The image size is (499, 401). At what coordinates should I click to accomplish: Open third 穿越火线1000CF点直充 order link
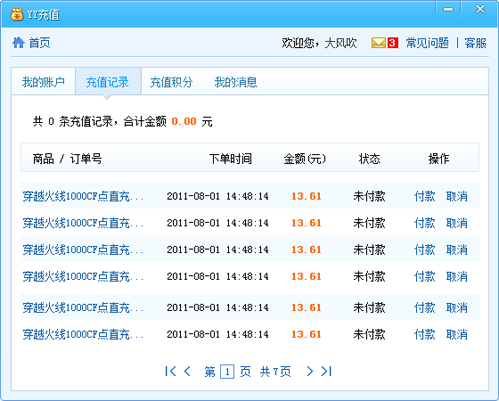(x=83, y=250)
